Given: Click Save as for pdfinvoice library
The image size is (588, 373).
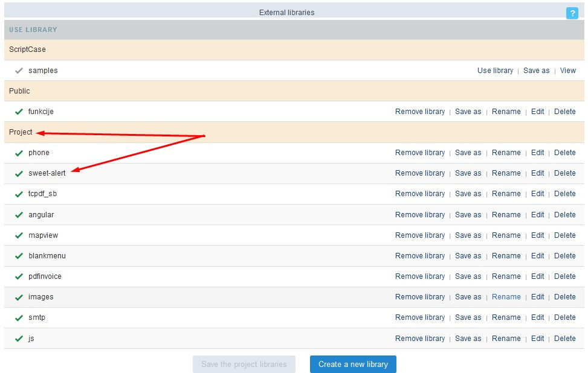Looking at the screenshot, I should pos(468,276).
